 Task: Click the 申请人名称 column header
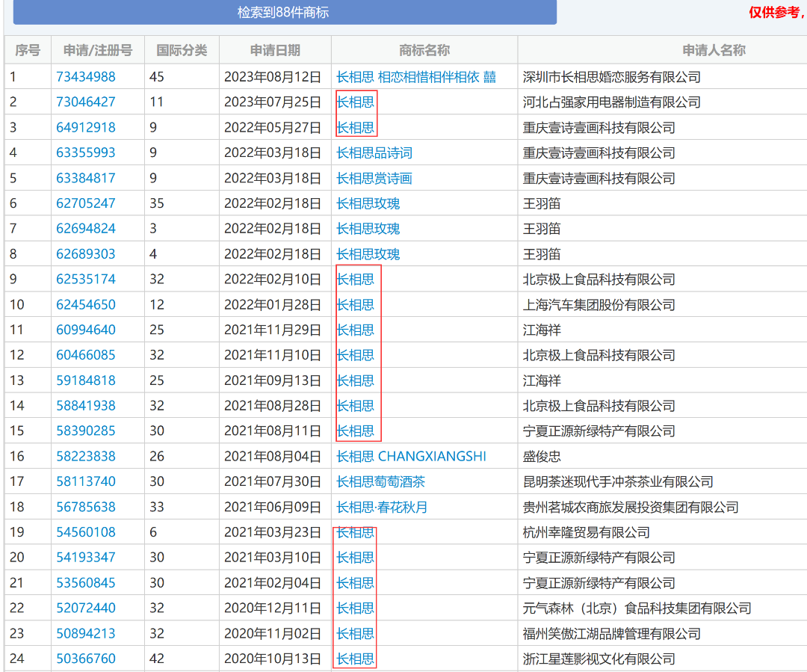714,50
